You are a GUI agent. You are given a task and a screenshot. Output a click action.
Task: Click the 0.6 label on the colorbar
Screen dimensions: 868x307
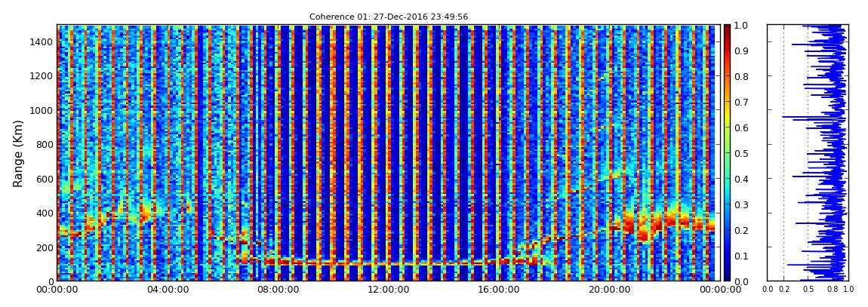point(742,127)
